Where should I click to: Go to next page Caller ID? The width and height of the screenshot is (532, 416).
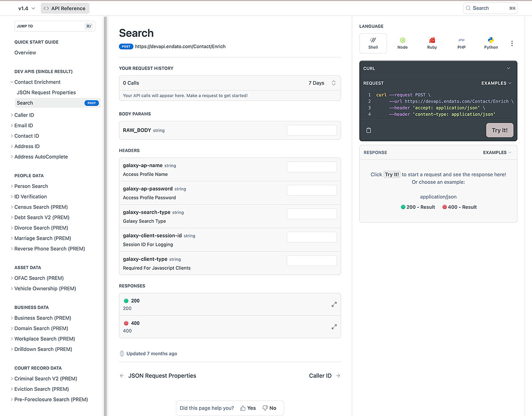(325, 376)
